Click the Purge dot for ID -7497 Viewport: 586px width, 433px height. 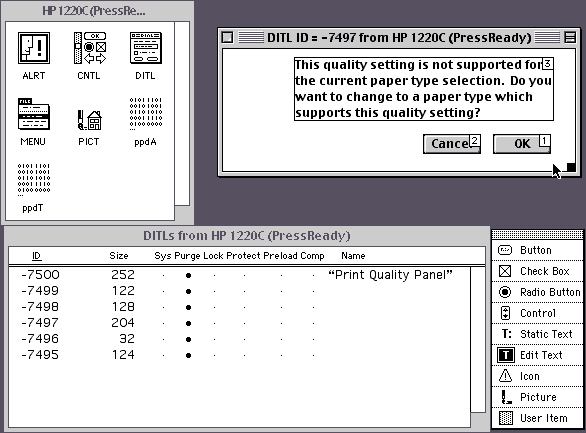[x=188, y=324]
